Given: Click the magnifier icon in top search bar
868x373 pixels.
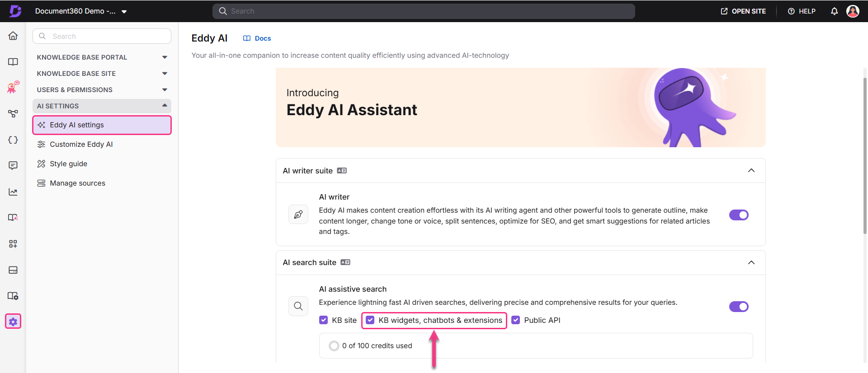Looking at the screenshot, I should pyautogui.click(x=222, y=11).
